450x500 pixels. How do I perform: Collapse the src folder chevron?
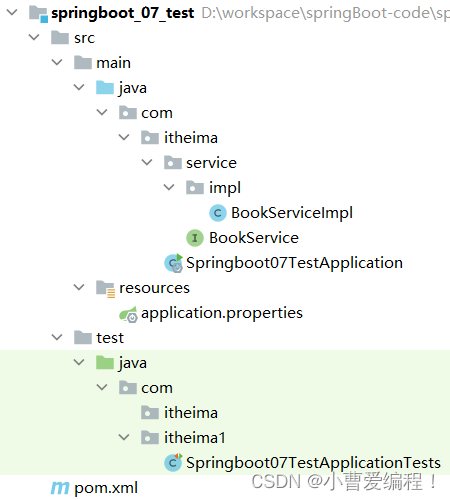[34, 37]
